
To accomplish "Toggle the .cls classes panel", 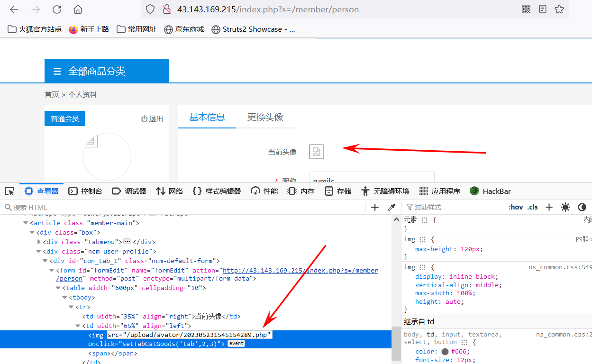I will click(x=533, y=207).
